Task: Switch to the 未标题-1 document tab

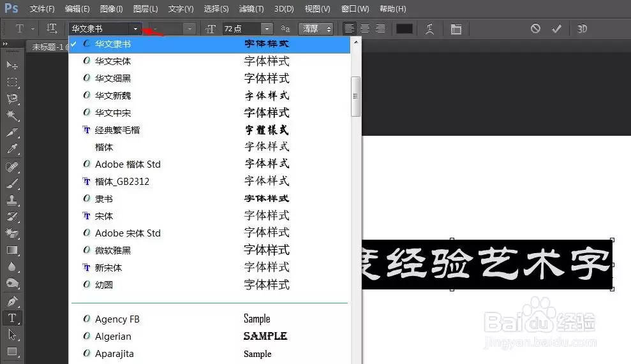Action: click(48, 47)
